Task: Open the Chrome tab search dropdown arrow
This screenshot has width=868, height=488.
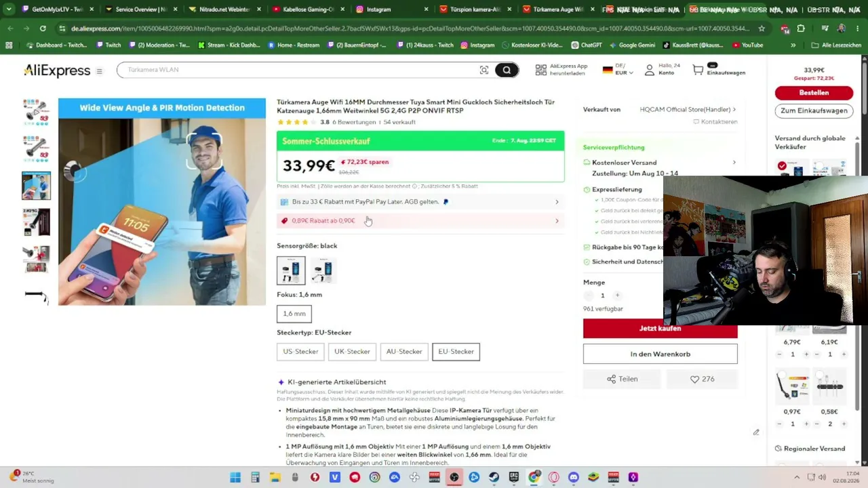Action: 9,9
